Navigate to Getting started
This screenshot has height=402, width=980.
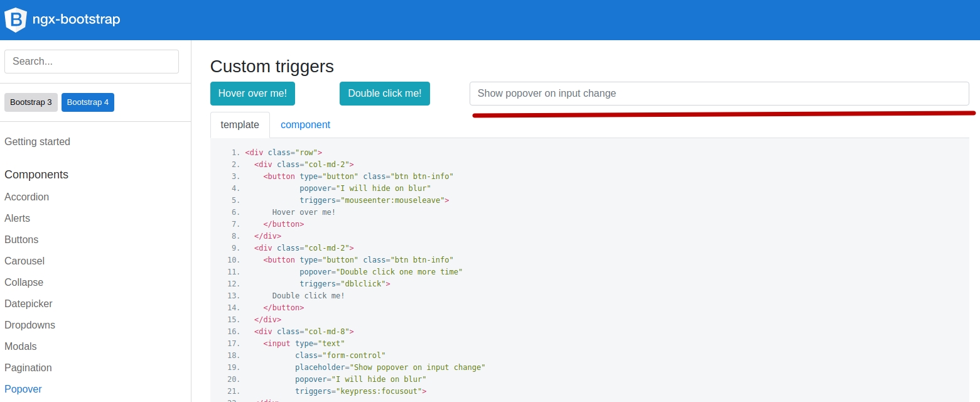(x=37, y=141)
